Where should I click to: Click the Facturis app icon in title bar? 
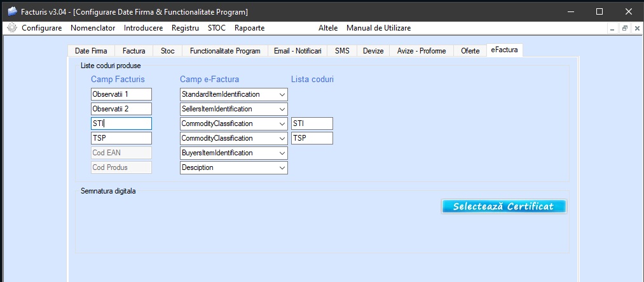[x=12, y=12]
